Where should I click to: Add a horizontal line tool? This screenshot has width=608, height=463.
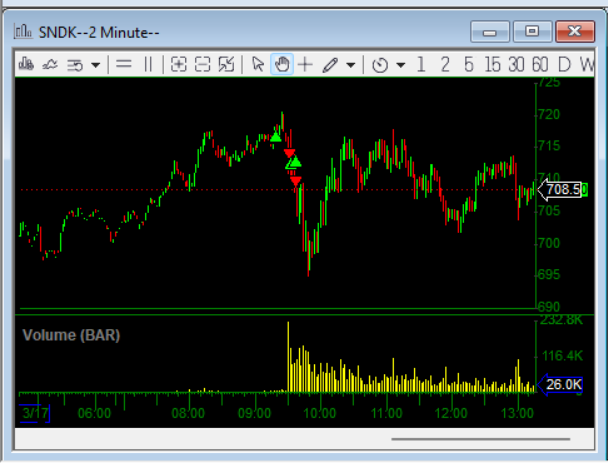tap(124, 64)
